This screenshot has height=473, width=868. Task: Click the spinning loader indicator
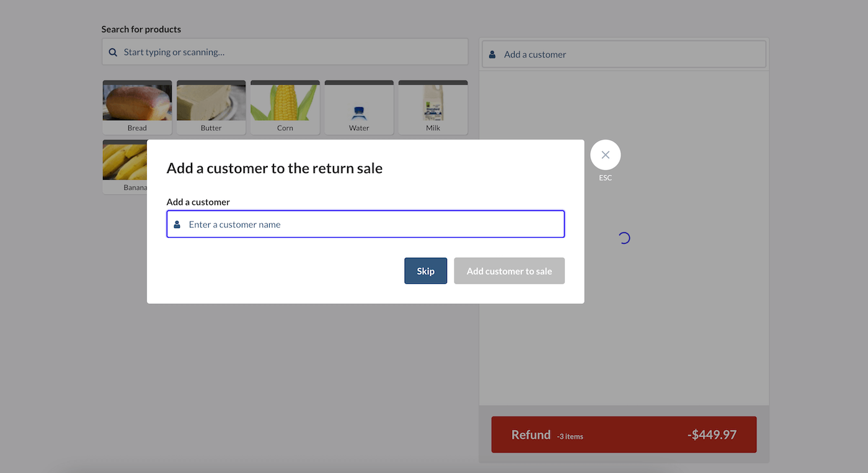click(623, 237)
